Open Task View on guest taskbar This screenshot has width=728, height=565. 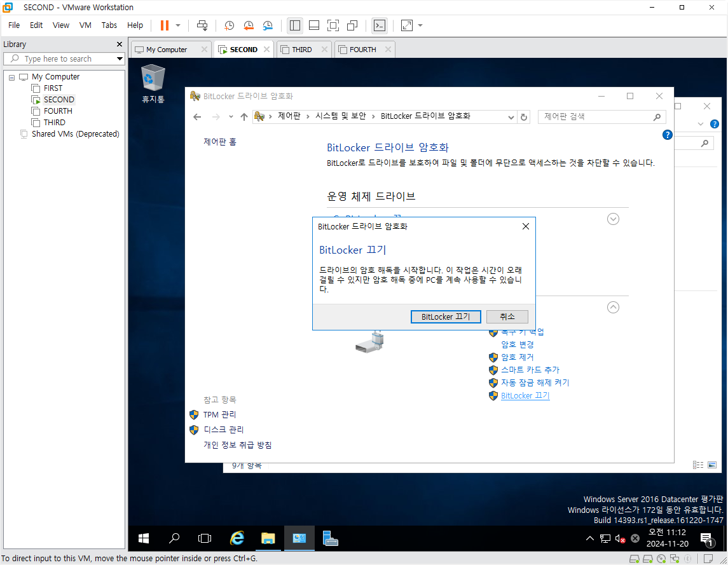click(x=205, y=538)
